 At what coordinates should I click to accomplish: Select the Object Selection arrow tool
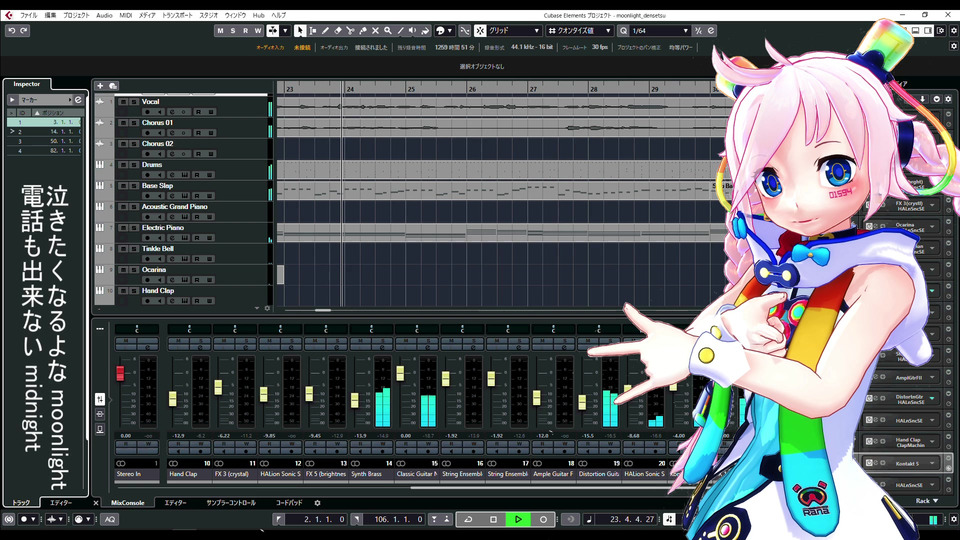tap(300, 31)
